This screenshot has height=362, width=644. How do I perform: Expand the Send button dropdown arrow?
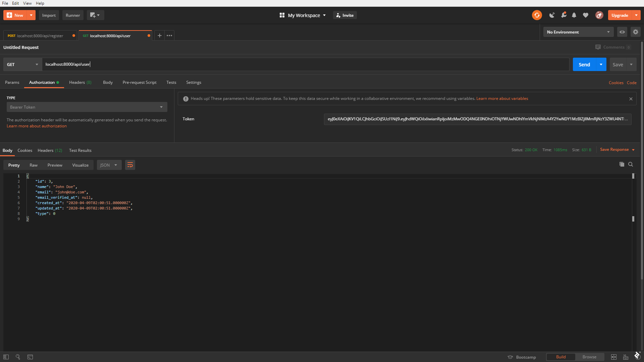click(x=601, y=65)
